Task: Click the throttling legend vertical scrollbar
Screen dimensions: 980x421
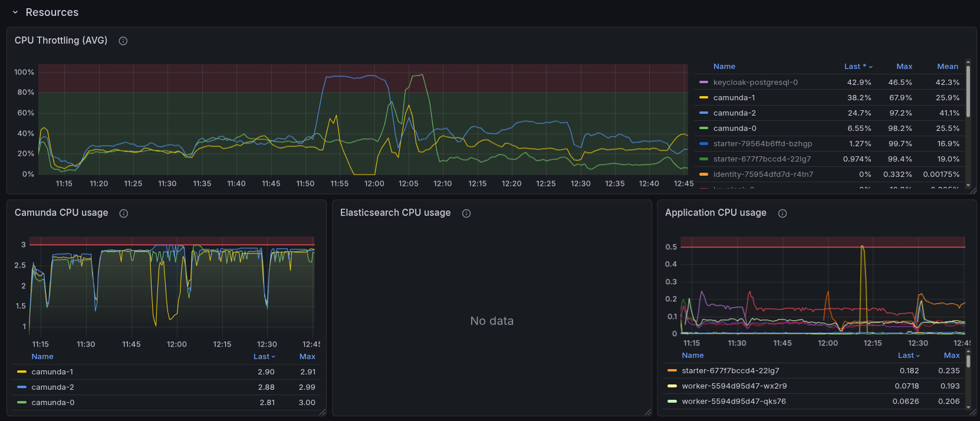Action: coord(968,91)
